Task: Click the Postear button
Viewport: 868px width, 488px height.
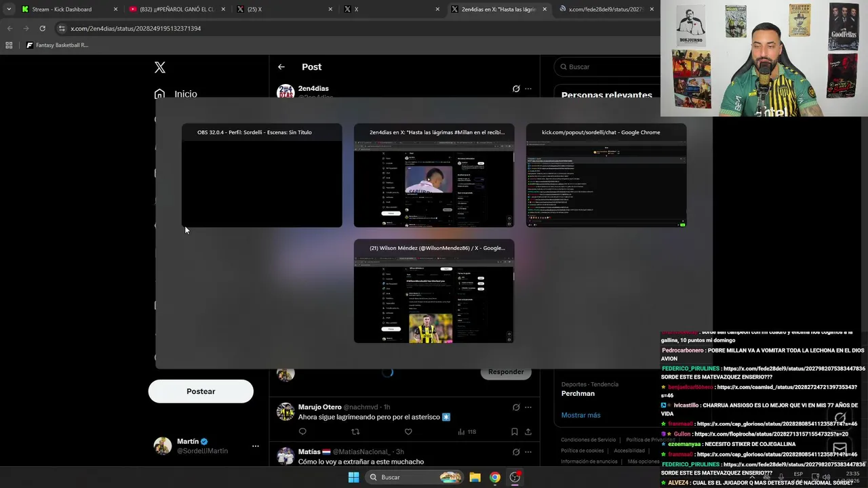Action: 201,391
